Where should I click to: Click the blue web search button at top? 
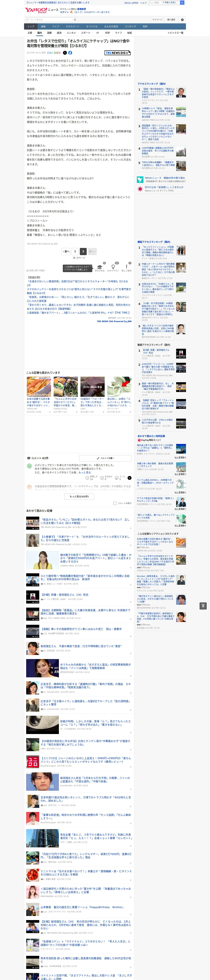pos(182,3)
